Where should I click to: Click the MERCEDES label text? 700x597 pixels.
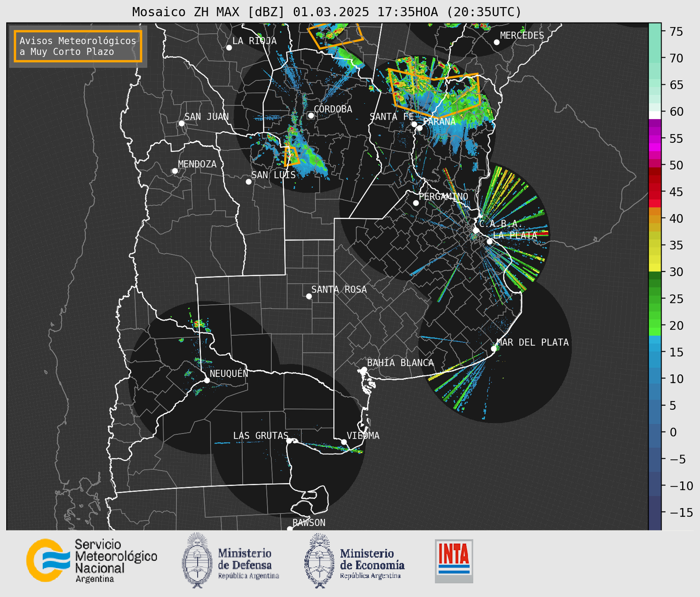click(522, 36)
